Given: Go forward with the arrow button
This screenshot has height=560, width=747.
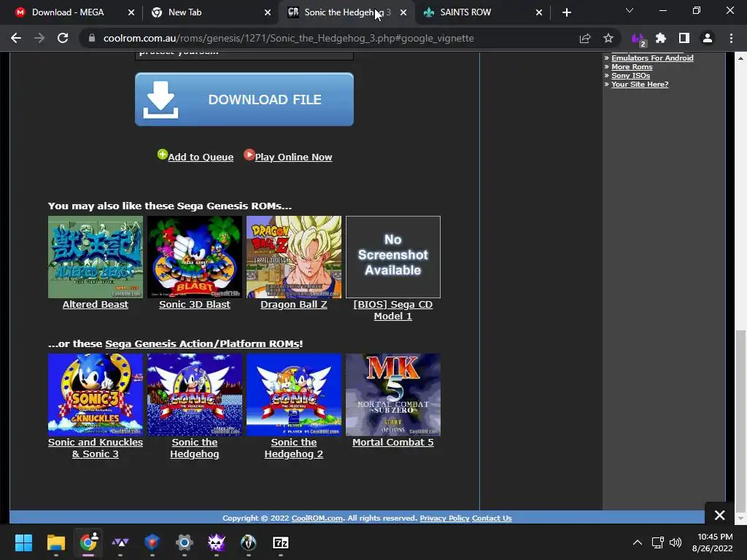Looking at the screenshot, I should pyautogui.click(x=39, y=38).
